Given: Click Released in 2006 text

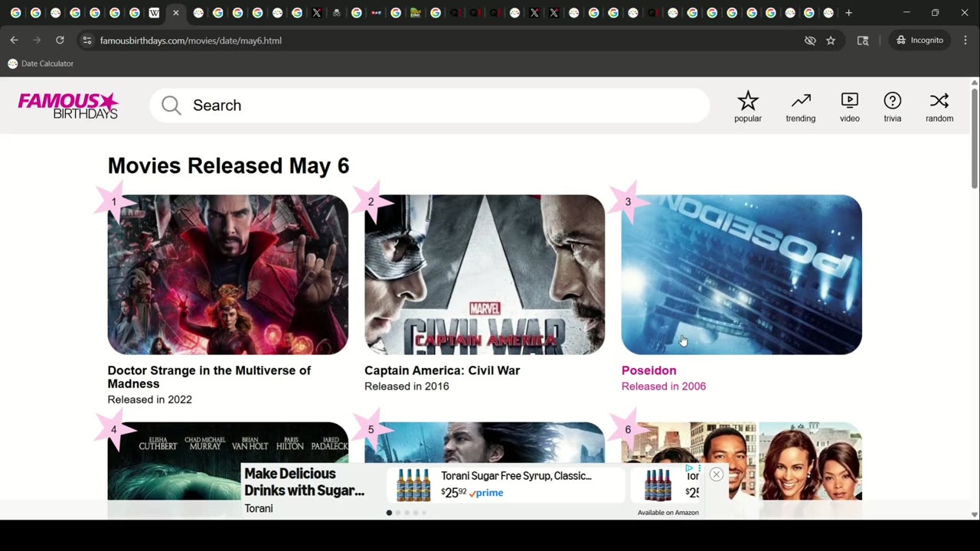Looking at the screenshot, I should point(663,386).
